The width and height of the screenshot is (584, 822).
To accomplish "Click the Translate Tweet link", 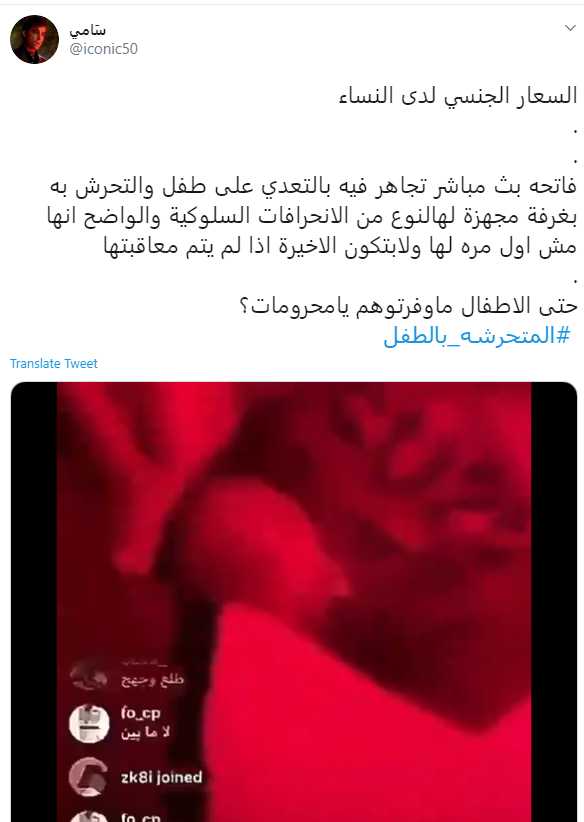I will click(x=53, y=363).
